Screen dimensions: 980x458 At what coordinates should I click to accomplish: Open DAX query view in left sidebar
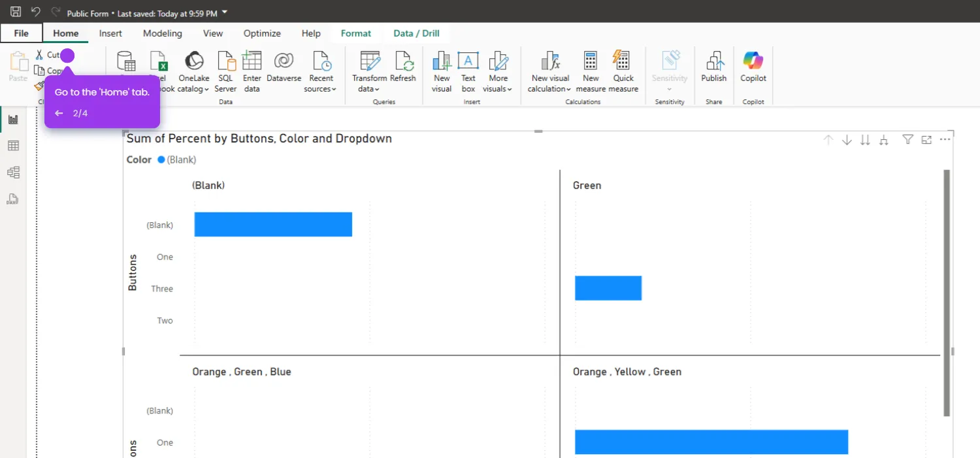(x=12, y=199)
